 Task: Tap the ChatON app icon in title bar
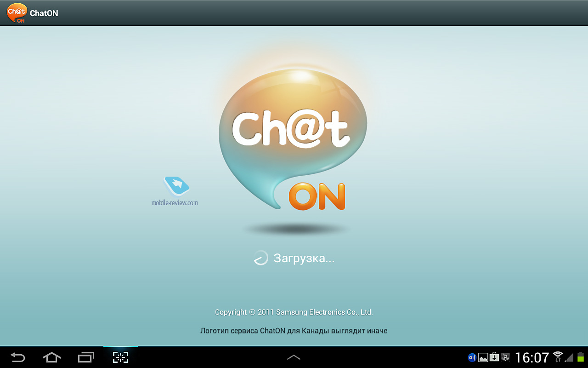[17, 13]
